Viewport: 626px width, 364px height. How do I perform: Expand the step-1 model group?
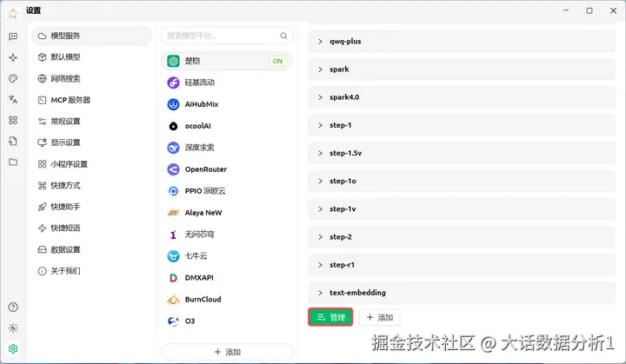pos(462,125)
